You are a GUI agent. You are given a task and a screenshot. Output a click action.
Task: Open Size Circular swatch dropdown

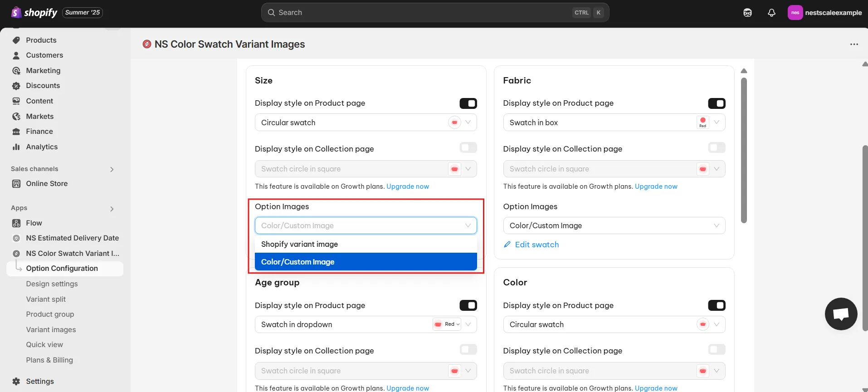tap(366, 122)
